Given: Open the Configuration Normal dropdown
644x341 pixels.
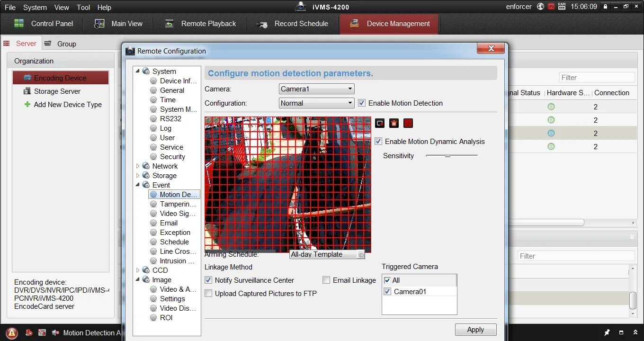Looking at the screenshot, I should point(317,103).
